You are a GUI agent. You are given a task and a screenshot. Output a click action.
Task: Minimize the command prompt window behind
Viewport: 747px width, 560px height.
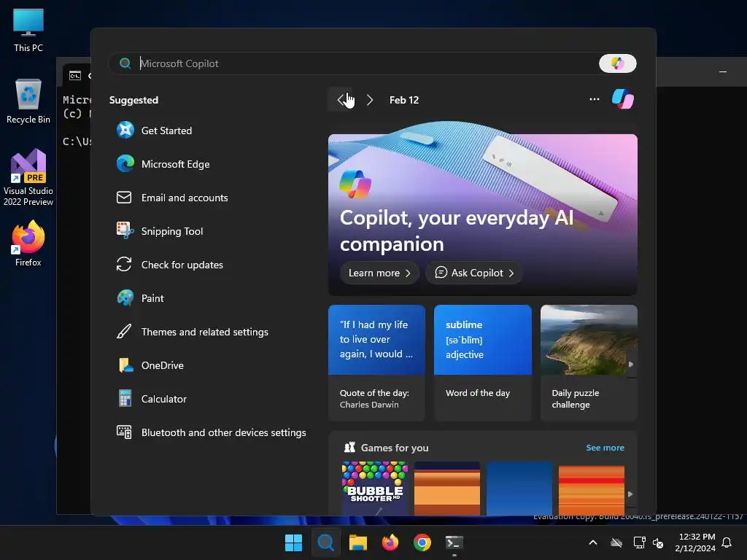(x=723, y=72)
